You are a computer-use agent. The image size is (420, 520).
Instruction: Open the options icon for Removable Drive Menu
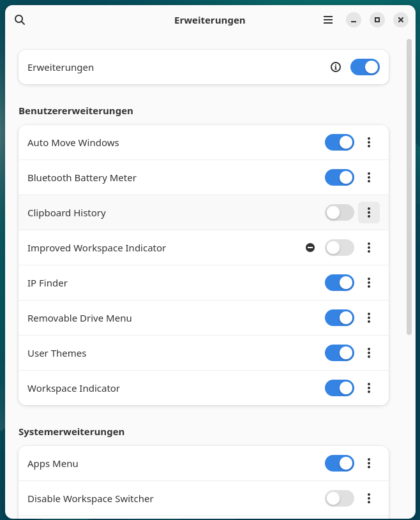click(369, 318)
